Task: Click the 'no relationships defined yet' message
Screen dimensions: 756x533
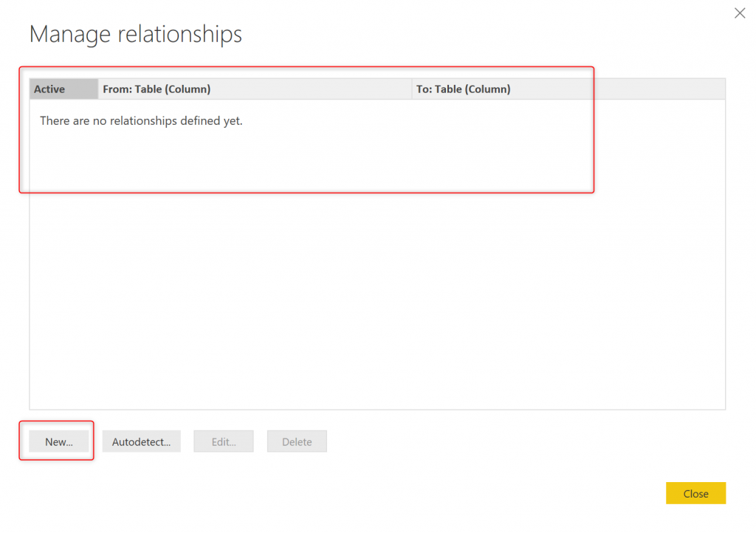Action: [141, 120]
